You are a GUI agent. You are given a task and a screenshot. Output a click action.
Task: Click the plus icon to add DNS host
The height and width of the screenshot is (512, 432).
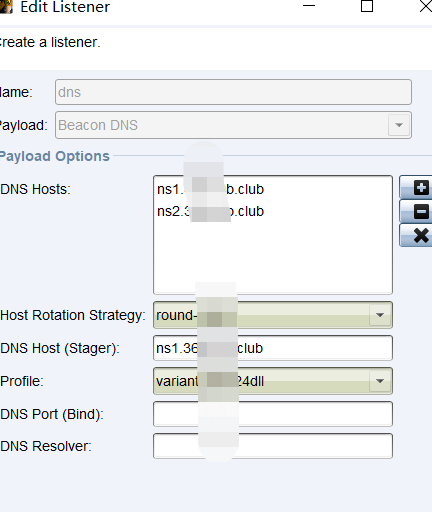click(x=416, y=188)
